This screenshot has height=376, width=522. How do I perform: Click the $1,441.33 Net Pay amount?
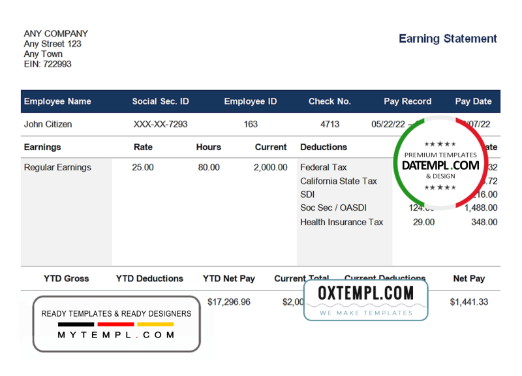(469, 302)
